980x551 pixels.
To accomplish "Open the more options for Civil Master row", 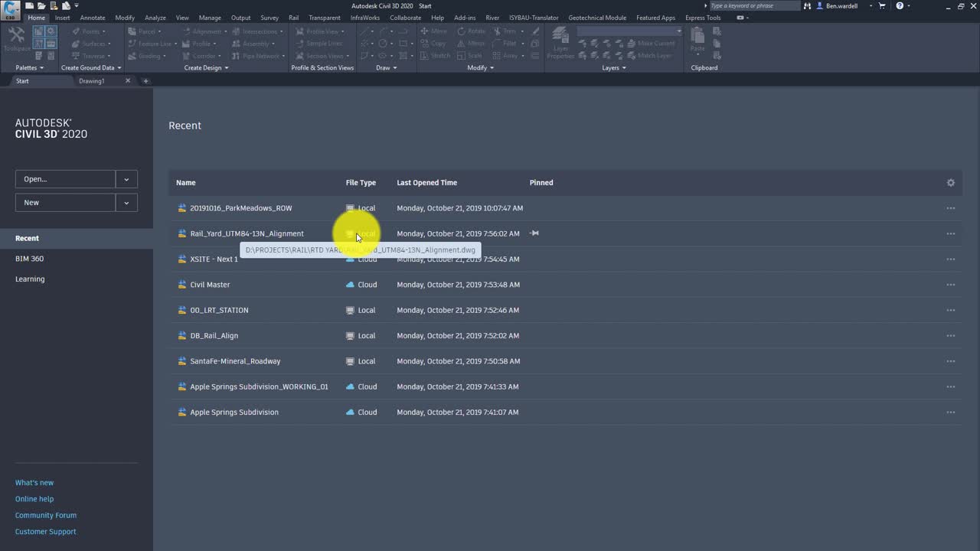I will click(x=950, y=285).
